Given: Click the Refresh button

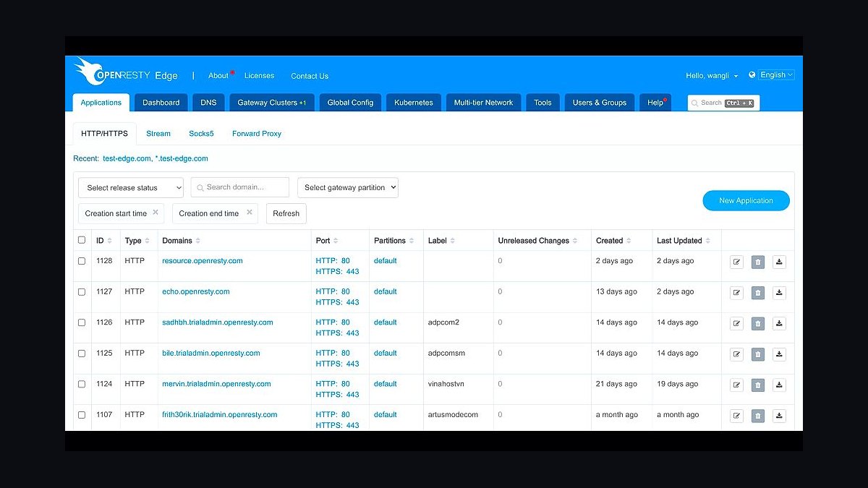Looking at the screenshot, I should tap(286, 213).
